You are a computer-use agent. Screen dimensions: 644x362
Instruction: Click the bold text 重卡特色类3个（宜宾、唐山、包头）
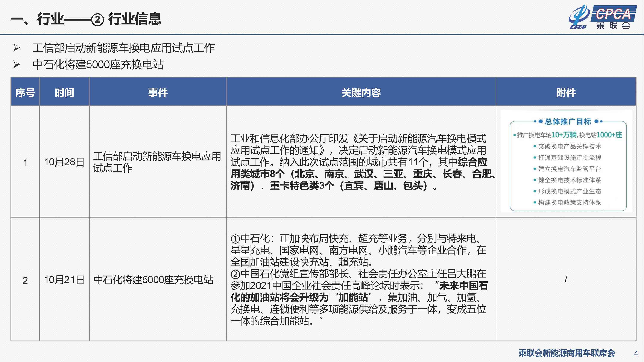tap(349, 186)
